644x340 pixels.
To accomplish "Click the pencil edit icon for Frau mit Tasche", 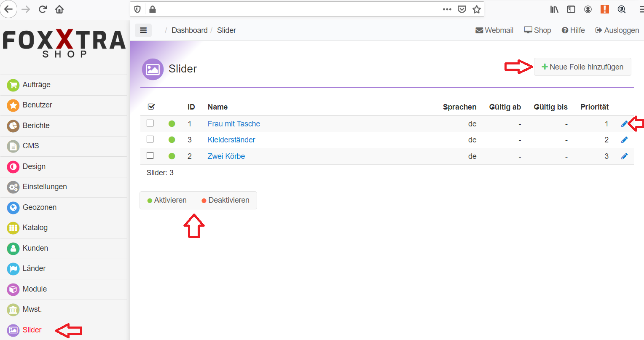I will click(x=624, y=124).
